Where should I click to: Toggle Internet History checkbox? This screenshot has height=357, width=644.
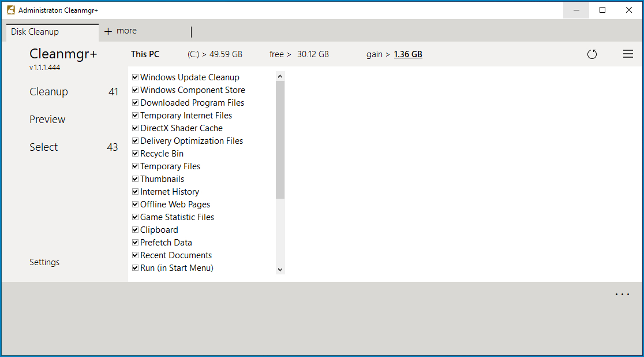pos(135,192)
